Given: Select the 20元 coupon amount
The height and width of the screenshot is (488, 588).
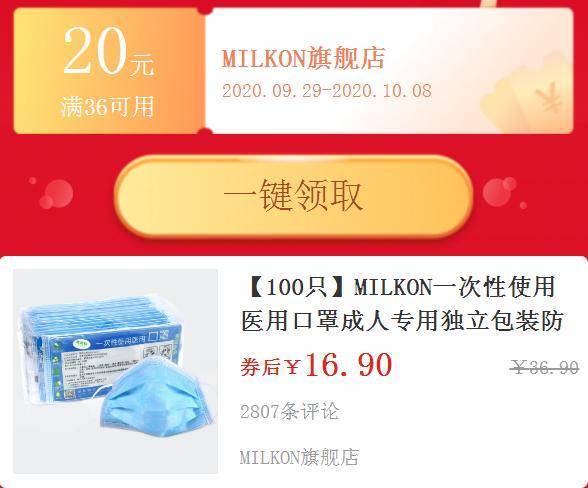Looking at the screenshot, I should (x=109, y=52).
